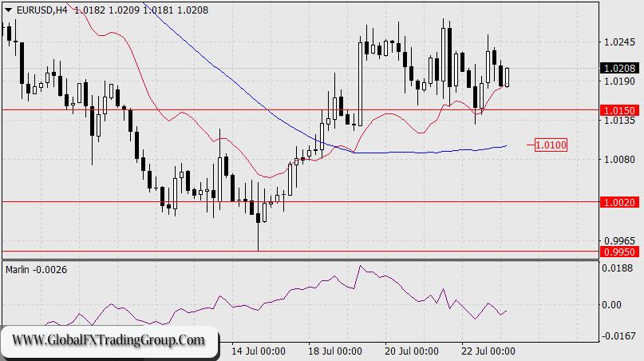Screen dimensions: 644x361
Task: Click the Marlin -0.0026 indicator label
Action: click(x=36, y=270)
